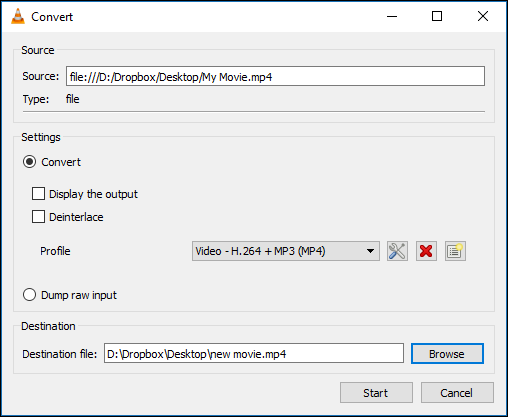
Task: Maximize the Convert dialog window
Action: point(437,16)
